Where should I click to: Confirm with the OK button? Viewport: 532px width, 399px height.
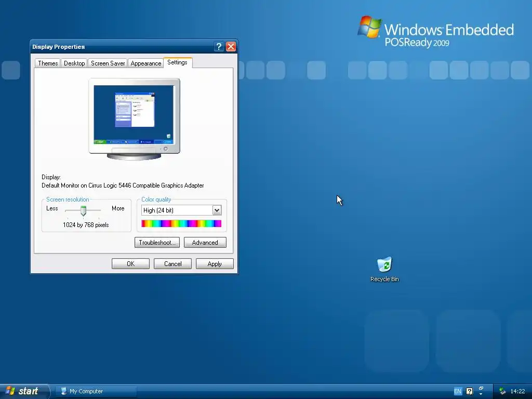[x=130, y=263]
